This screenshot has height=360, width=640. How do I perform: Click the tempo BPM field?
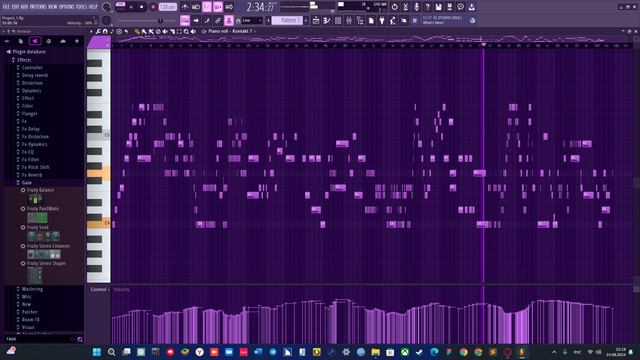tap(167, 7)
